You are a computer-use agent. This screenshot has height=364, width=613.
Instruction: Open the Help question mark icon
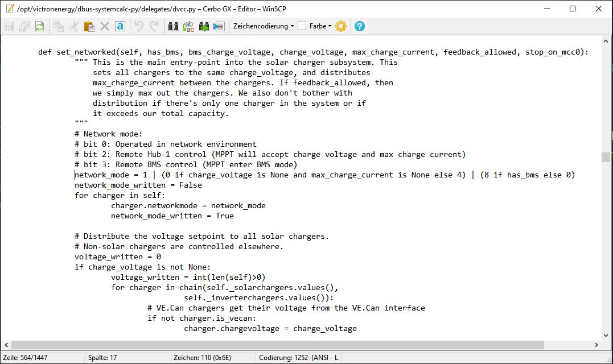coord(360,26)
